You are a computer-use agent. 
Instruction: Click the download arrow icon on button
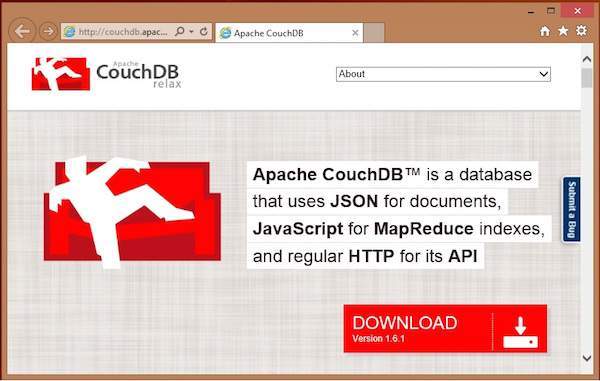coord(520,332)
